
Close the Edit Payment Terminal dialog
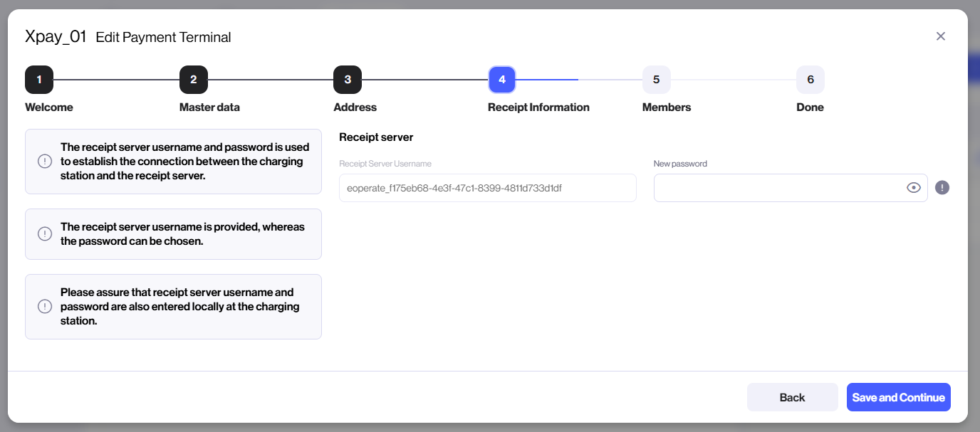[x=941, y=36]
